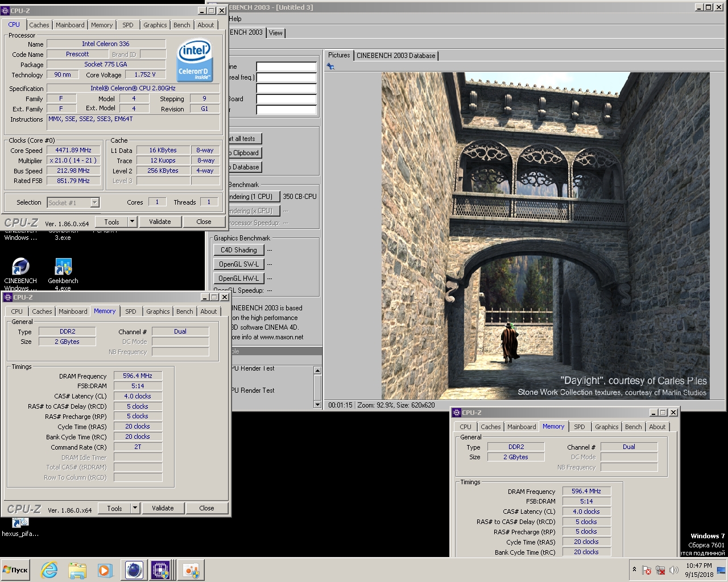728x582 pixels.
Task: Click Tools button in the lower-left CPU-Z window
Action: [114, 508]
